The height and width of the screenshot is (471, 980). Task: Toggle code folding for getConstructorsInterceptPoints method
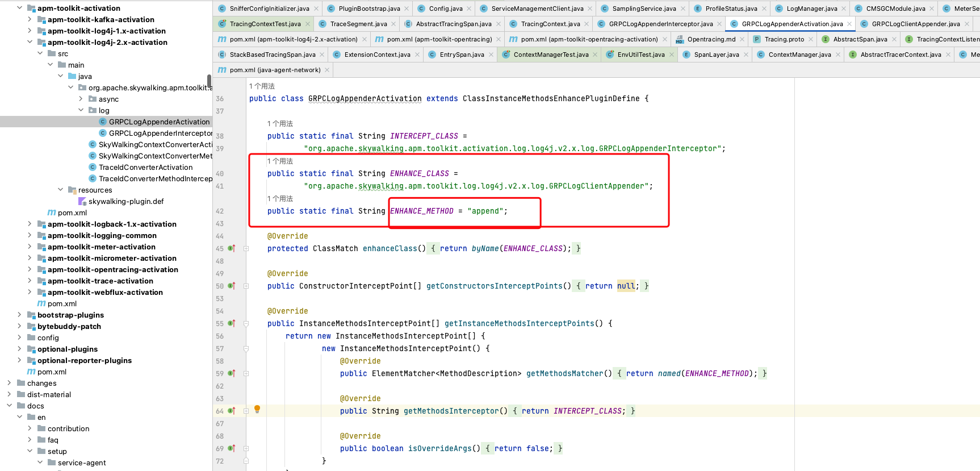[x=246, y=286]
